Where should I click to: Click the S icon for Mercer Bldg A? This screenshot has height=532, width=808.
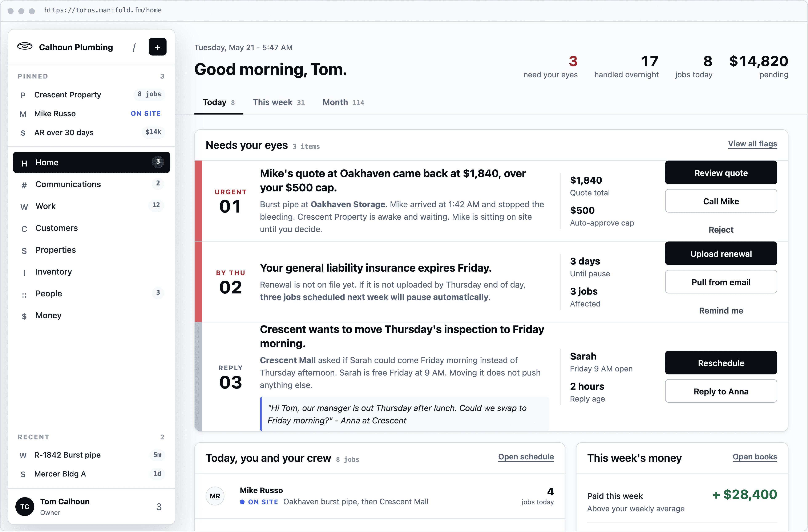click(x=23, y=475)
